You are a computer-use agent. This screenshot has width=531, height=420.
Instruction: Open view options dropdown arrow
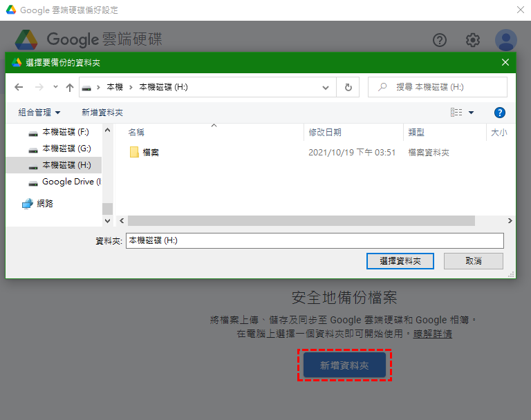click(471, 113)
